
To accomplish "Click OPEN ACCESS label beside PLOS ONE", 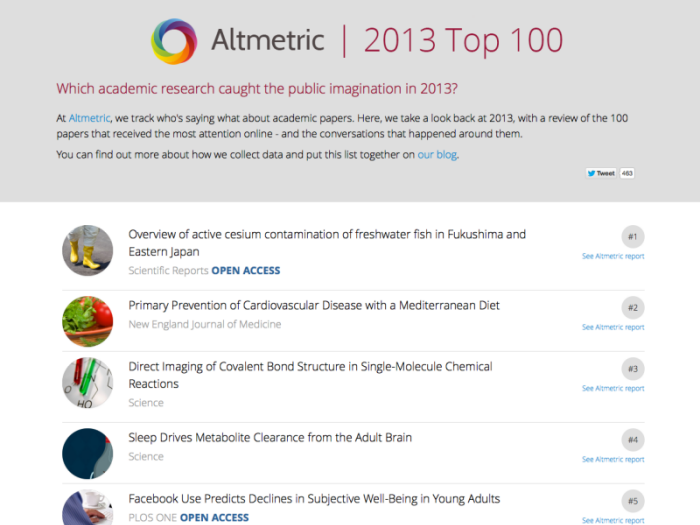I will pos(214,517).
